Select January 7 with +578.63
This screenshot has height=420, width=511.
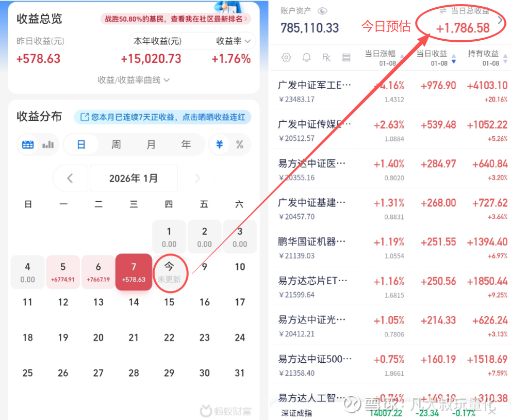click(x=134, y=272)
